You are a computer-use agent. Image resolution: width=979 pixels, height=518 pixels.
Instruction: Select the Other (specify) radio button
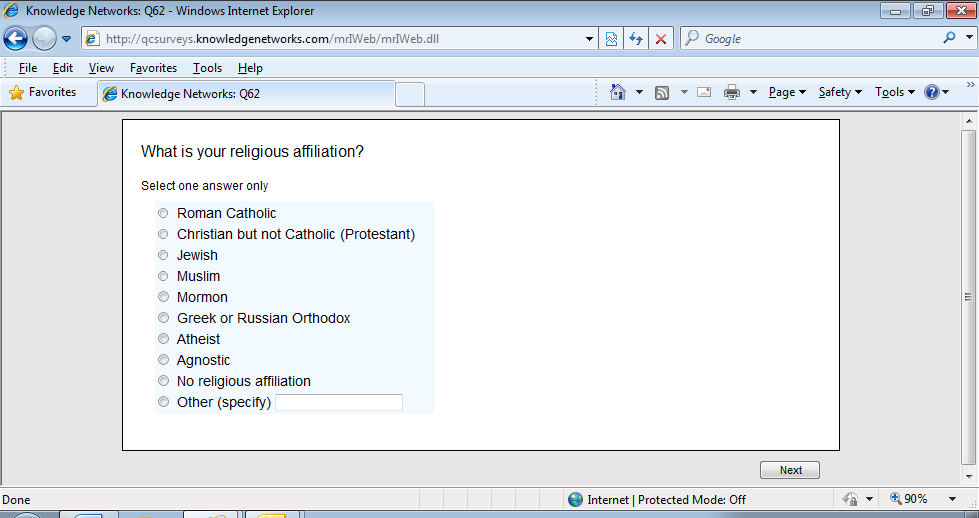(x=163, y=402)
